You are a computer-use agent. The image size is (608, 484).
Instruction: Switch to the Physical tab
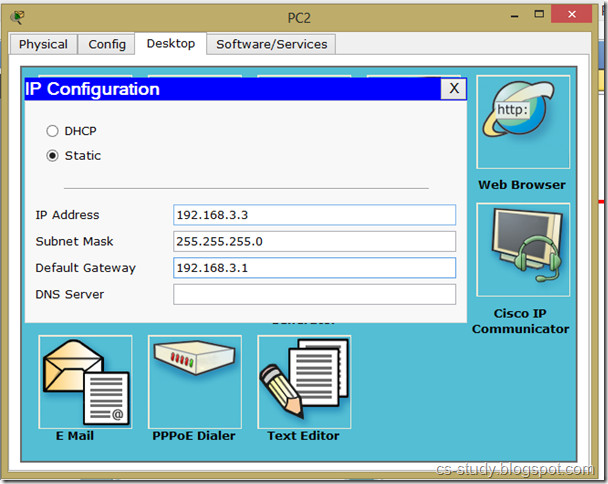tap(43, 44)
